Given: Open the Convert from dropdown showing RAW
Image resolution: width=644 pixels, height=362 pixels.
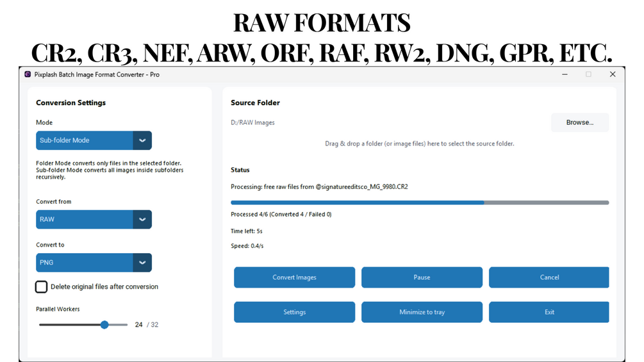Looking at the screenshot, I should [x=94, y=219].
